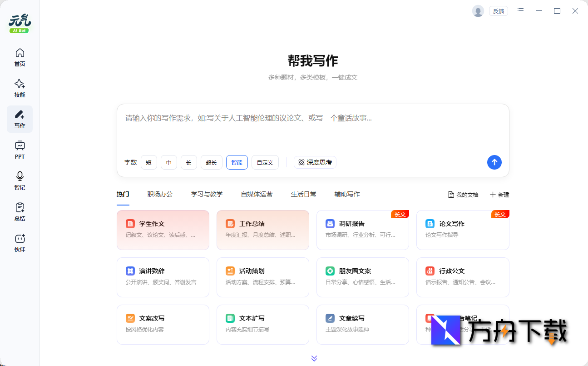This screenshot has width=588, height=366.
Task: Select the 伙伴 companion icon
Action: coord(20,242)
